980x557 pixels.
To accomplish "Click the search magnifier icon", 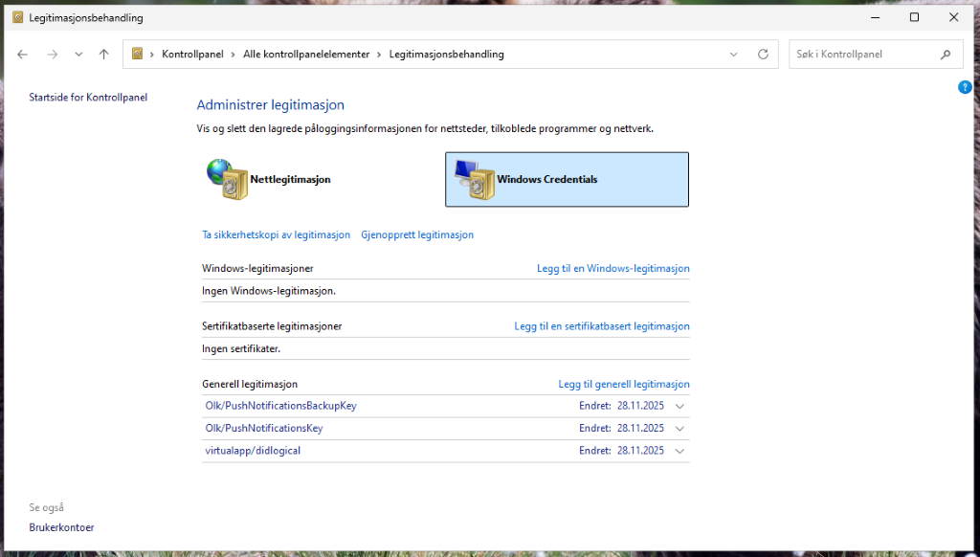I will point(946,55).
